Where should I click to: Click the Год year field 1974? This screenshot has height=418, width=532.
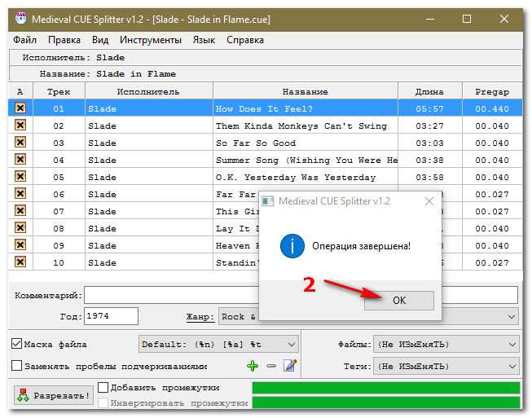111,316
